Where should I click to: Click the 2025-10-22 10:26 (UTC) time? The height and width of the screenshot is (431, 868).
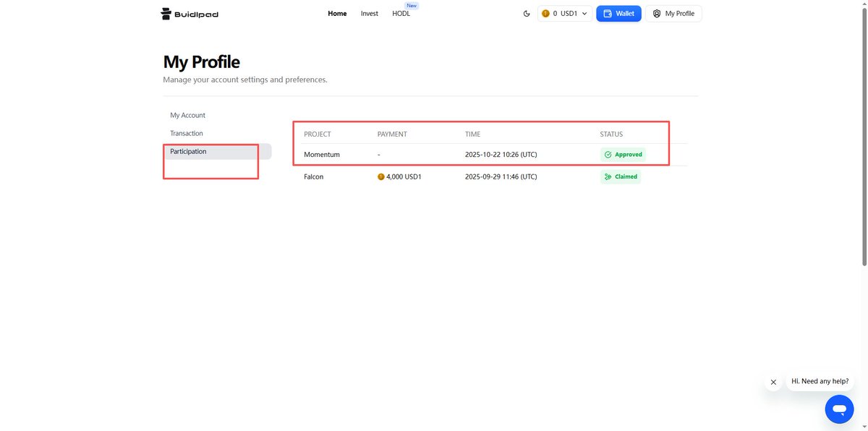click(501, 155)
